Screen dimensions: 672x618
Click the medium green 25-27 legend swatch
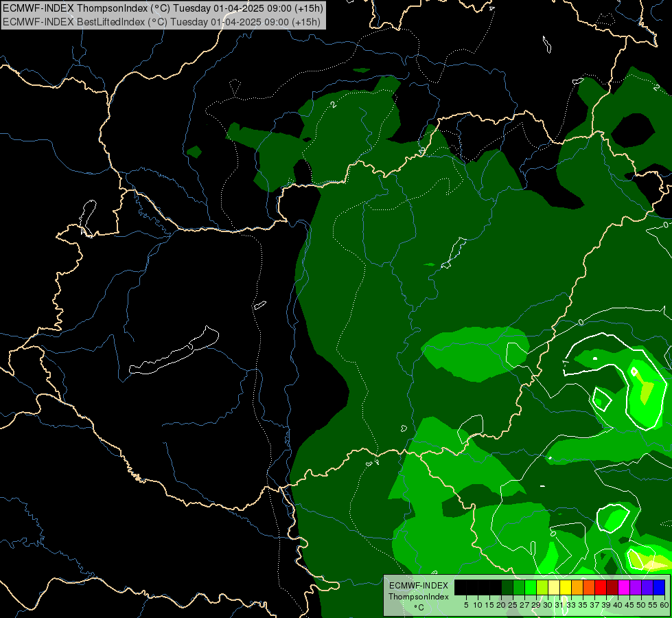(x=518, y=588)
